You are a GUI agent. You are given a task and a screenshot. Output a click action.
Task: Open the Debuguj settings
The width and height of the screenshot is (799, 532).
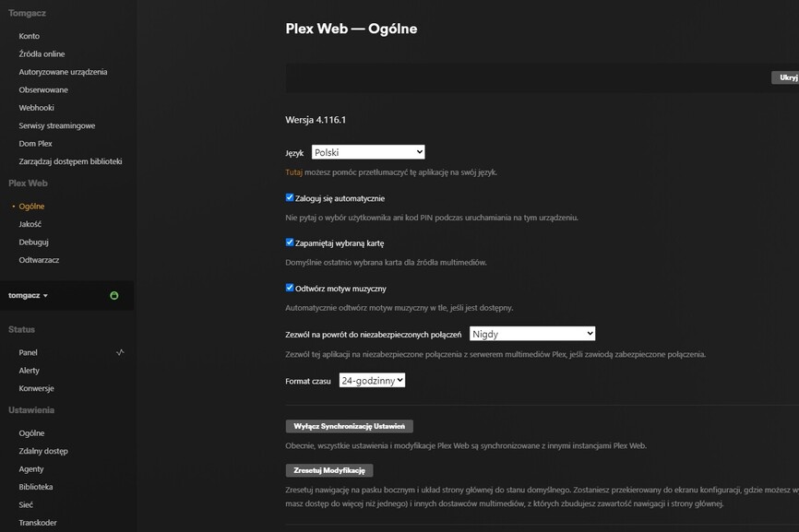(33, 242)
